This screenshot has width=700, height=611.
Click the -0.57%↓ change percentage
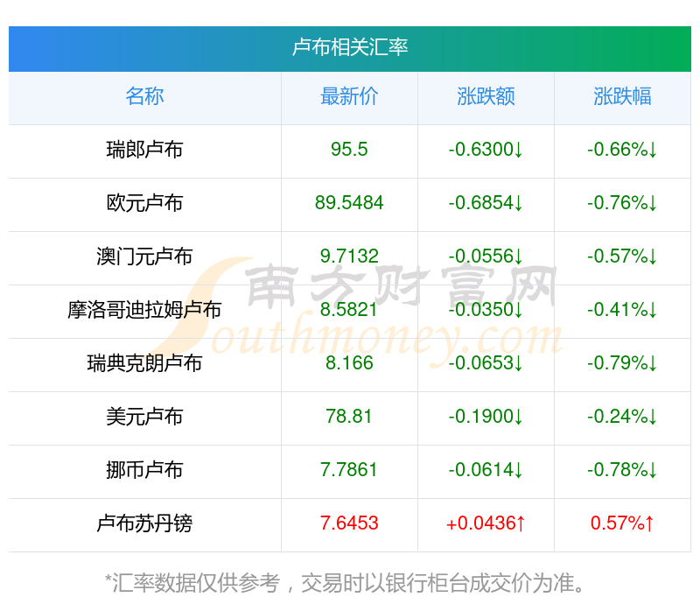click(x=622, y=256)
